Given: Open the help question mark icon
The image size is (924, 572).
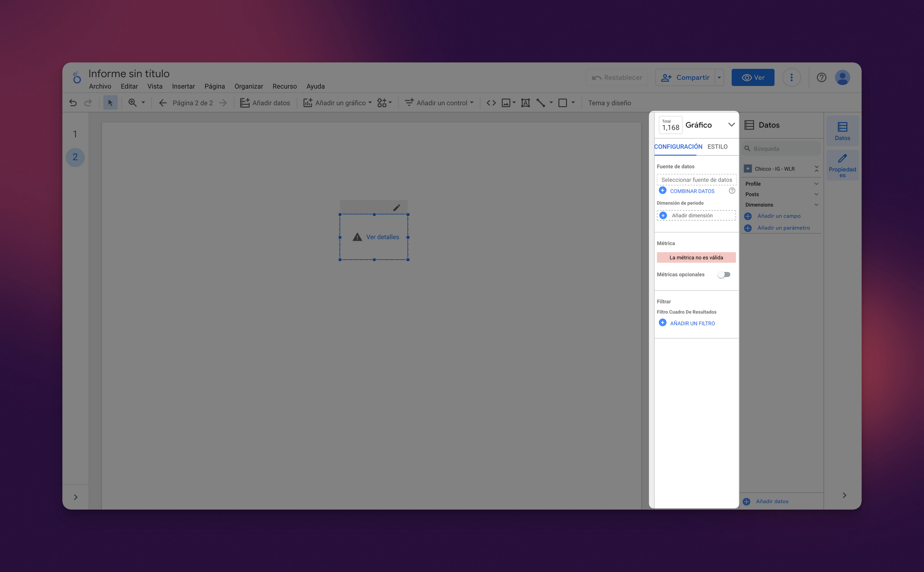Looking at the screenshot, I should pyautogui.click(x=821, y=78).
